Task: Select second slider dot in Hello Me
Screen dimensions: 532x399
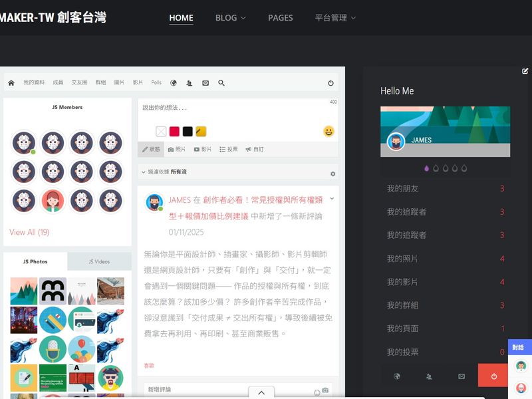Action: [436, 168]
